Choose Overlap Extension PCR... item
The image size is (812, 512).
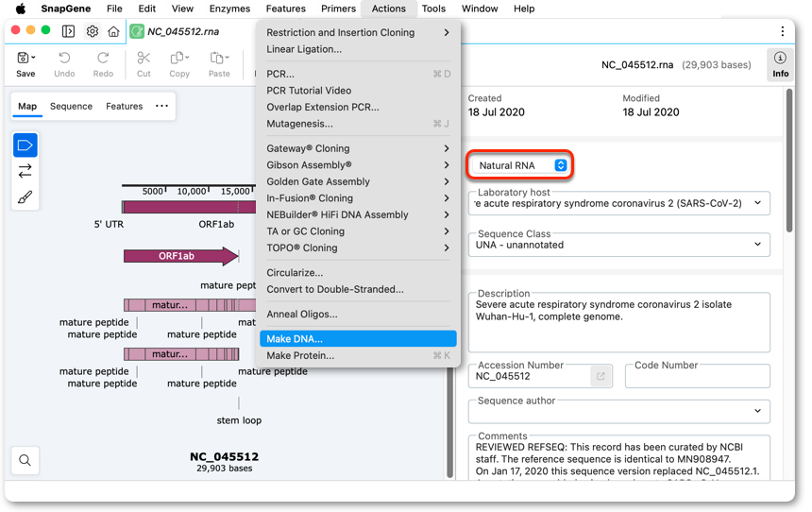click(x=358, y=108)
